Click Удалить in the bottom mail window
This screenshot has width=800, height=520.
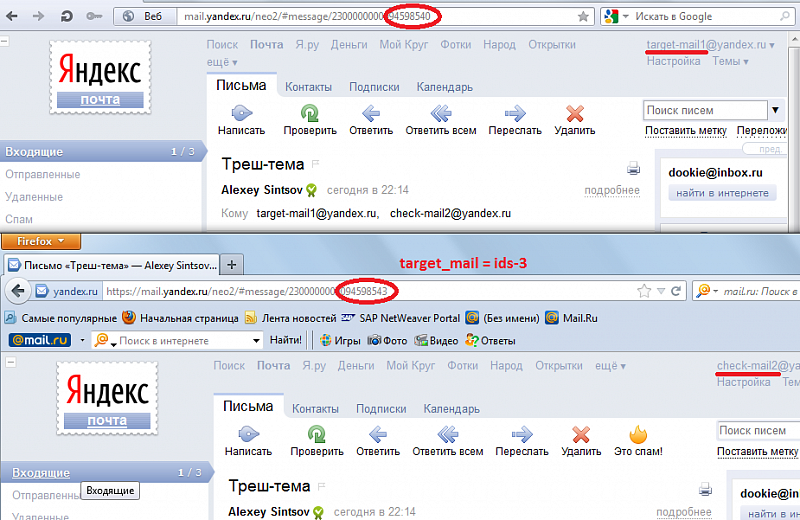pyautogui.click(x=581, y=441)
